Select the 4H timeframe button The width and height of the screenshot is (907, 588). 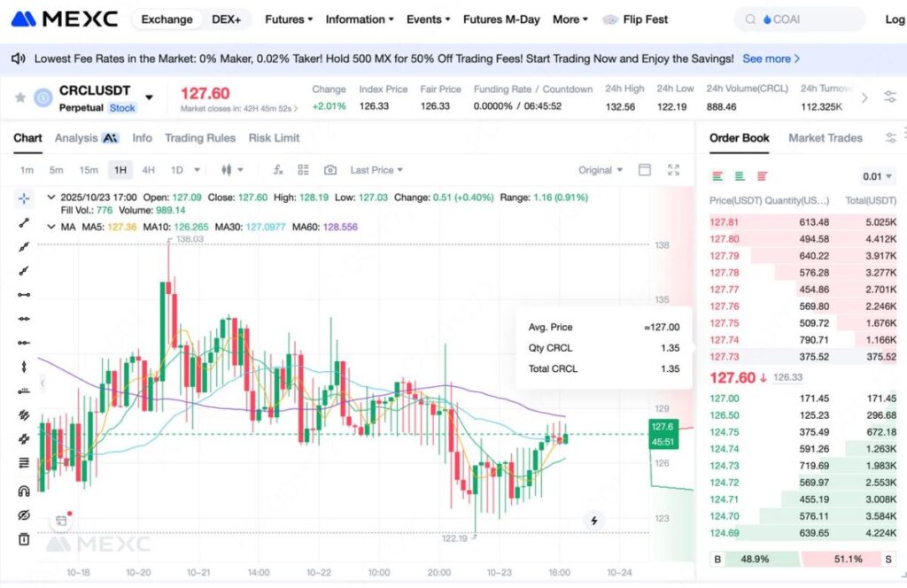pos(148,170)
